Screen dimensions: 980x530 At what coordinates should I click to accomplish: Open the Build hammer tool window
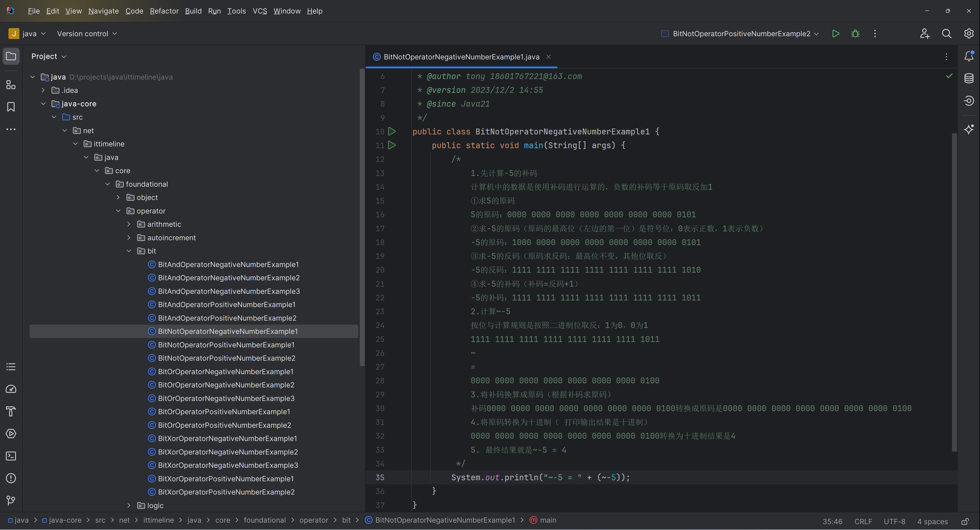tap(11, 411)
